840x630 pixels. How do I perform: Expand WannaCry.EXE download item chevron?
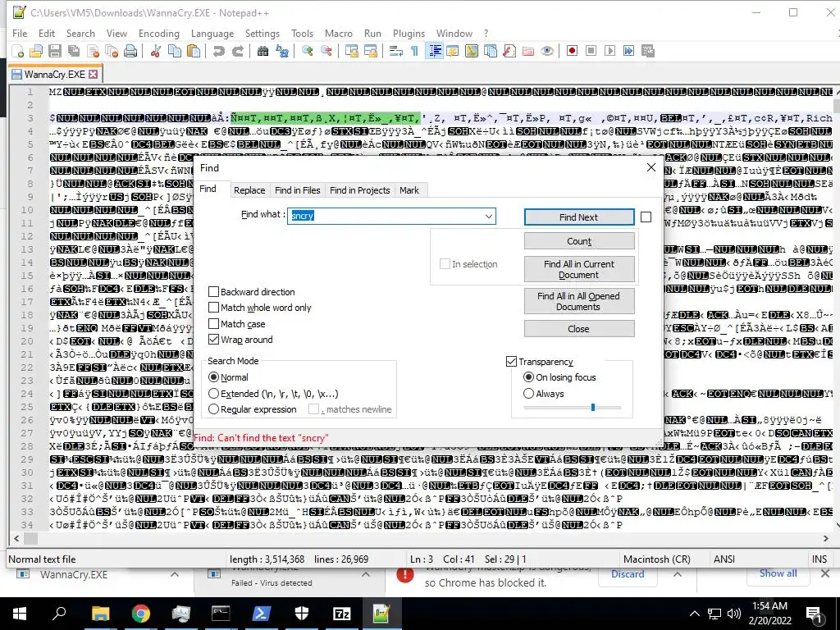175,574
